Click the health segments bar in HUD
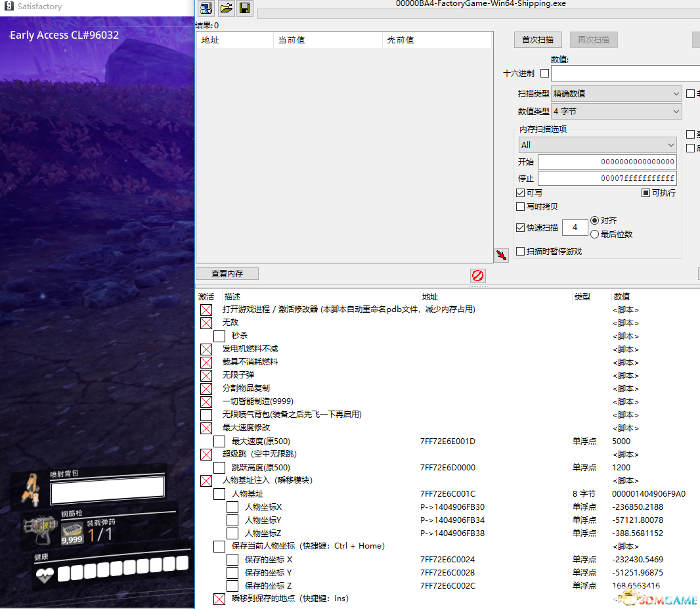The image size is (700, 609). (123, 568)
